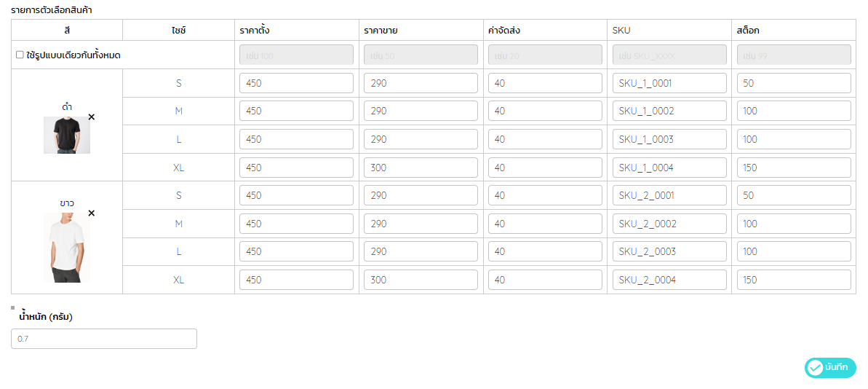The width and height of the screenshot is (868, 389).
Task: Enable the use same format for all checkbox
Action: tap(20, 55)
